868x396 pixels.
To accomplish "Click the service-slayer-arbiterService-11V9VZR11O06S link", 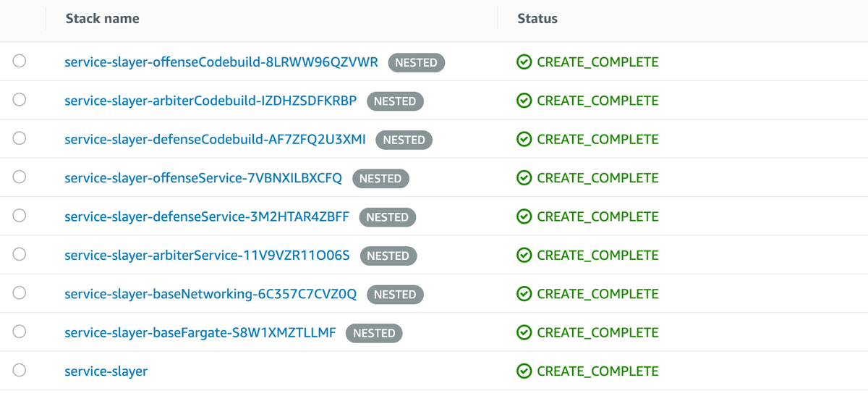I will [x=207, y=255].
